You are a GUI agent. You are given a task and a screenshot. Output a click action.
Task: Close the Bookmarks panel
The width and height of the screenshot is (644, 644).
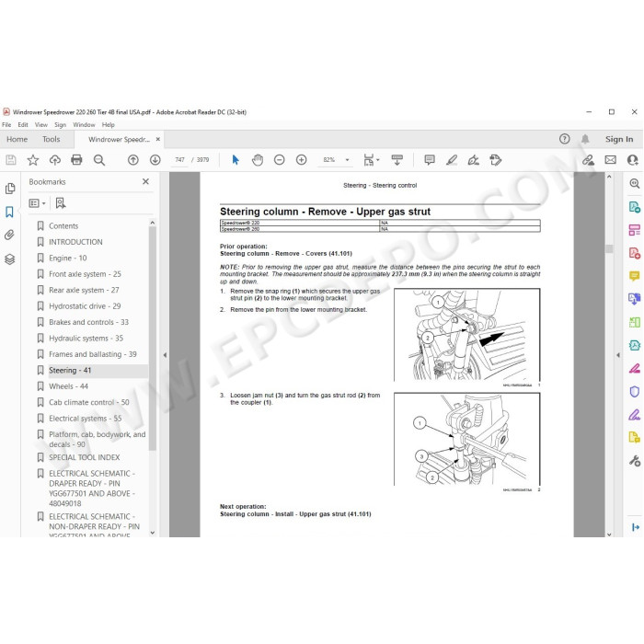(145, 181)
